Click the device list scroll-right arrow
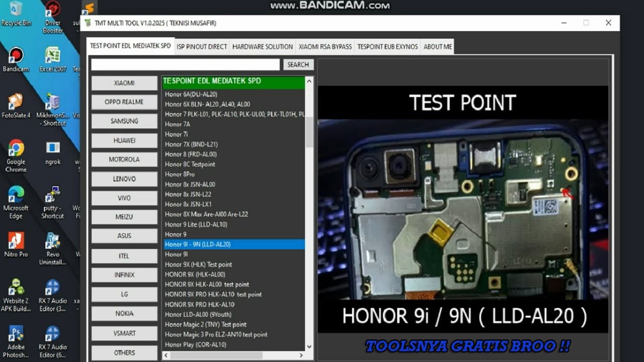The height and width of the screenshot is (362, 644). [301, 355]
